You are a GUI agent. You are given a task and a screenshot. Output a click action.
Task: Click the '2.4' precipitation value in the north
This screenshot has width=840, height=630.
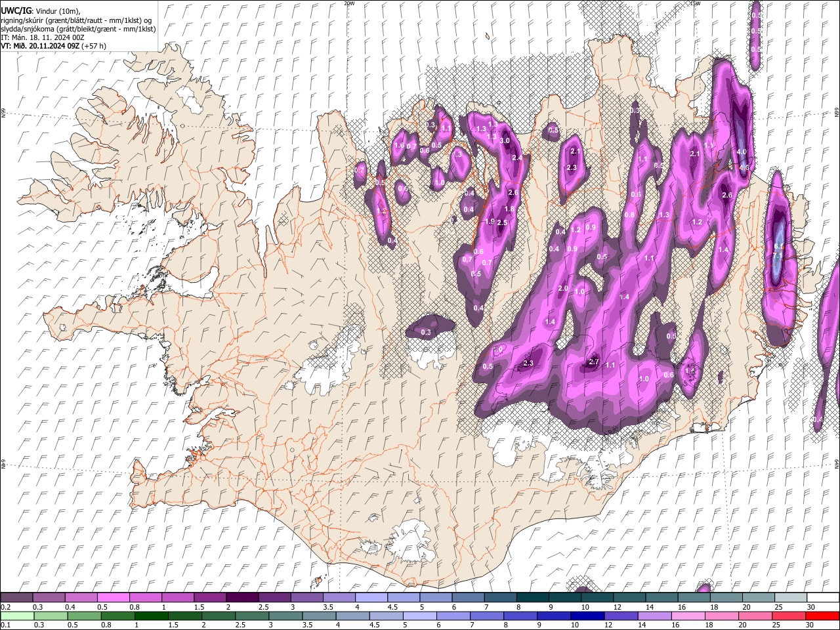(x=517, y=157)
